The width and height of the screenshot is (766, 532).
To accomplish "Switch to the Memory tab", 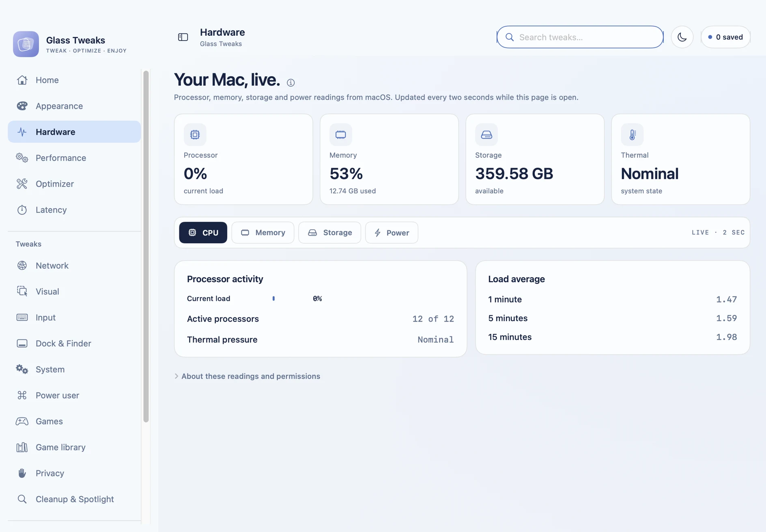I will (263, 232).
